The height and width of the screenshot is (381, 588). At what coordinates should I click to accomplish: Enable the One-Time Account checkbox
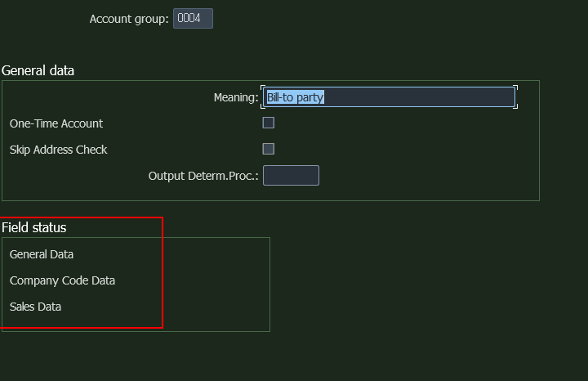(x=268, y=123)
